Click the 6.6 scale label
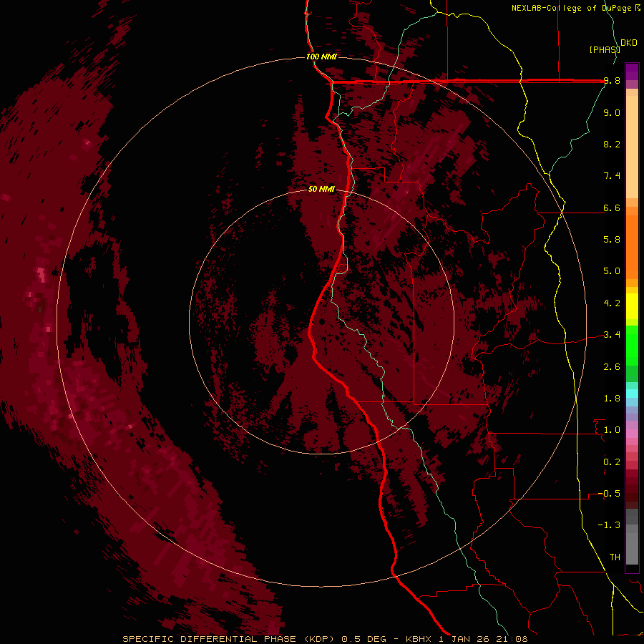The width and height of the screenshot is (644, 644). pos(612,208)
